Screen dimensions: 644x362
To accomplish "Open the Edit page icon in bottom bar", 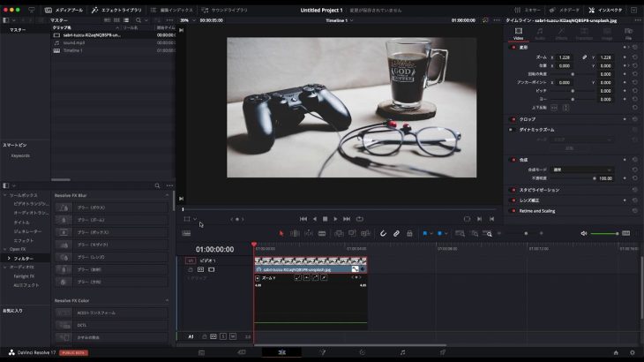I will pyautogui.click(x=282, y=352).
